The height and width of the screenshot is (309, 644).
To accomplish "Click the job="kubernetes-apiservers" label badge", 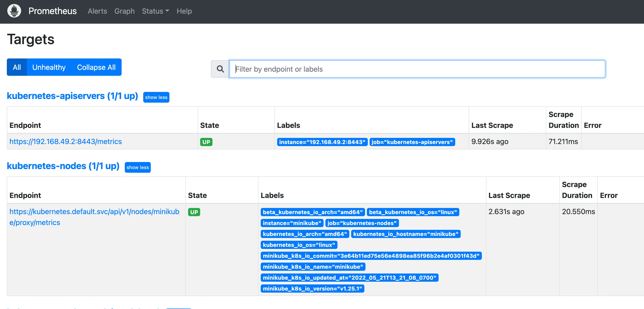I will click(x=412, y=142).
